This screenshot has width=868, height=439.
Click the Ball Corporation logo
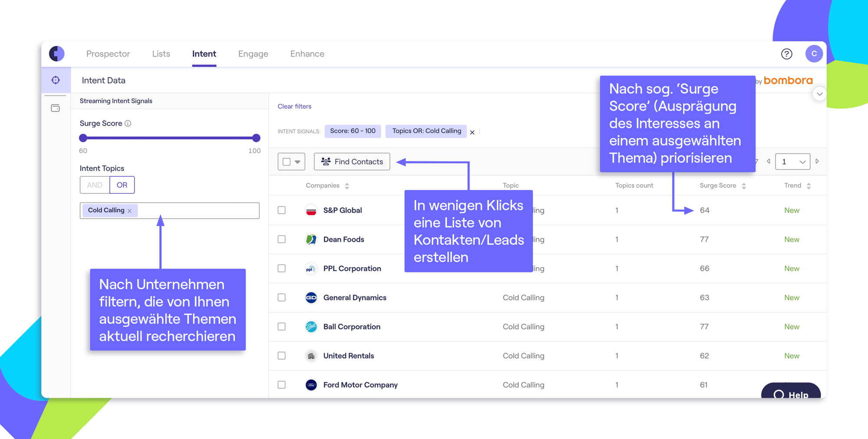(311, 327)
